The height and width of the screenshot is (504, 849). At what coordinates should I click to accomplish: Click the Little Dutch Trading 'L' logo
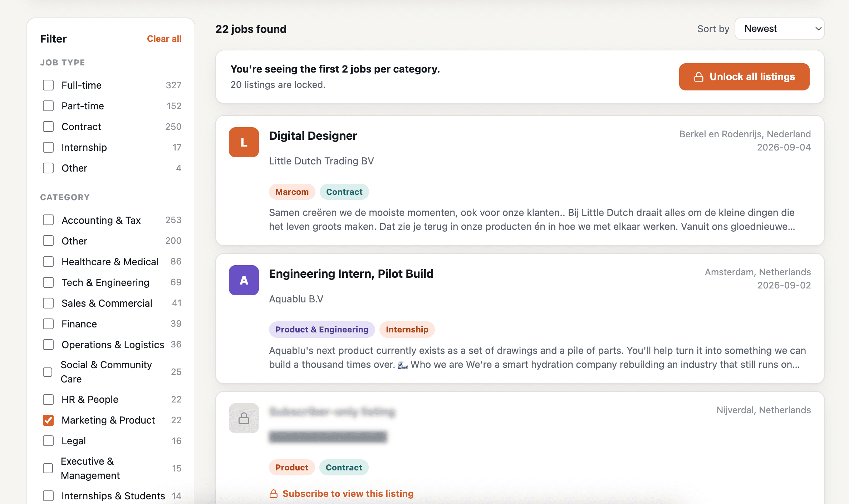[x=244, y=142]
